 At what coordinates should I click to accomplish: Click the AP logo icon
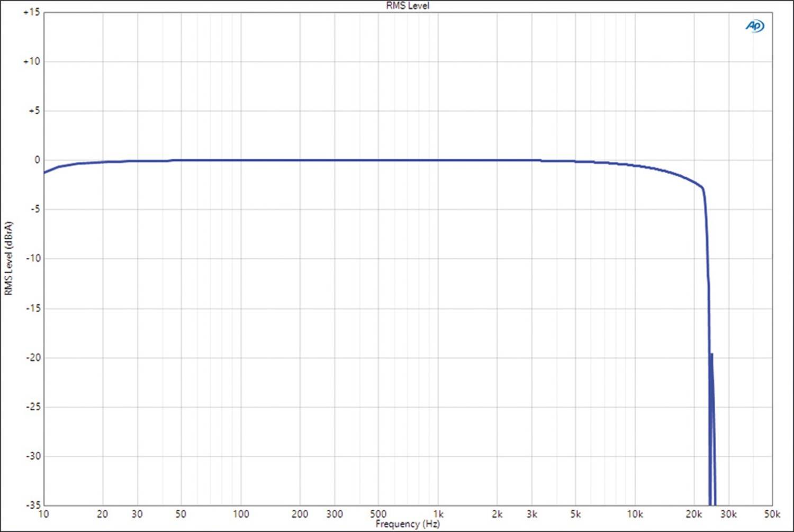(755, 26)
